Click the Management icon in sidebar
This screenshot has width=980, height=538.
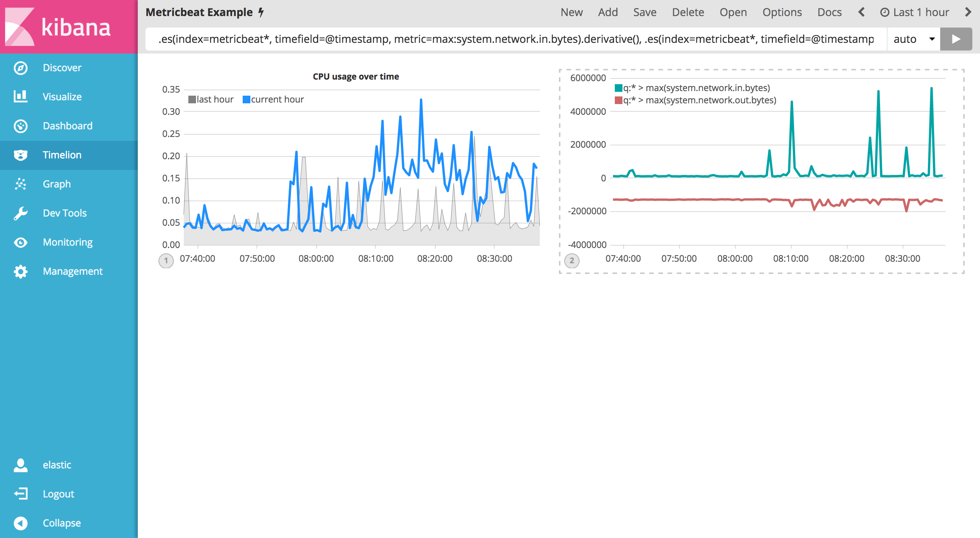20,272
